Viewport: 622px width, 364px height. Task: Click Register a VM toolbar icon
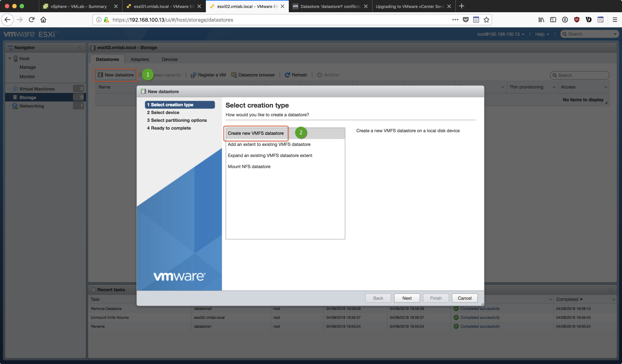pyautogui.click(x=194, y=75)
